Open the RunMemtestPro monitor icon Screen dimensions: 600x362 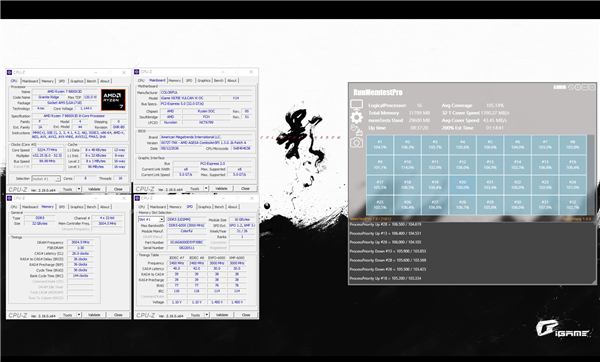(x=356, y=104)
